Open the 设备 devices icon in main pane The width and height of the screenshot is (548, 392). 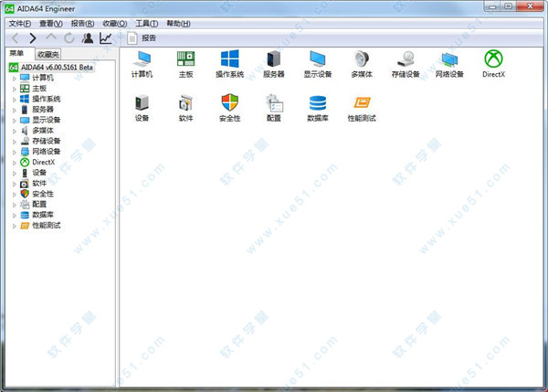tap(142, 108)
